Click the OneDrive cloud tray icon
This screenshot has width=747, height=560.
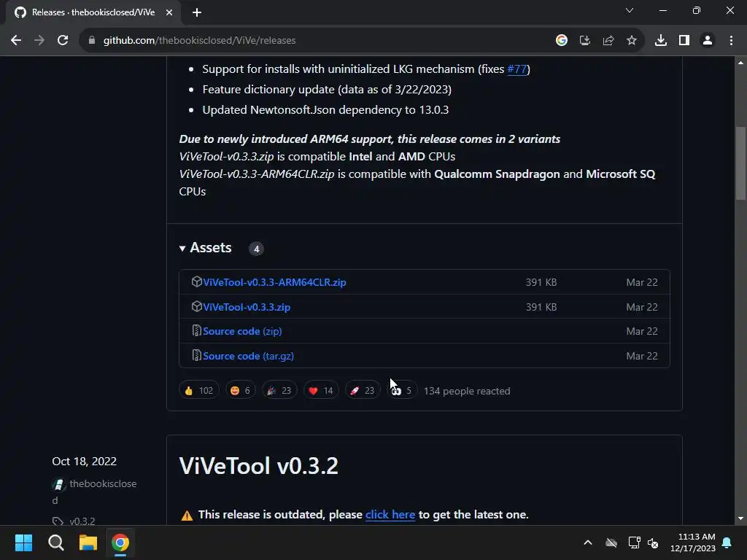(611, 542)
